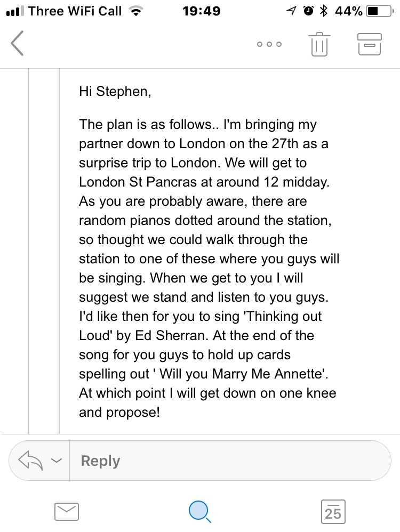The width and height of the screenshot is (400, 532).
Task: Tap the Reply text field
Action: (x=230, y=461)
